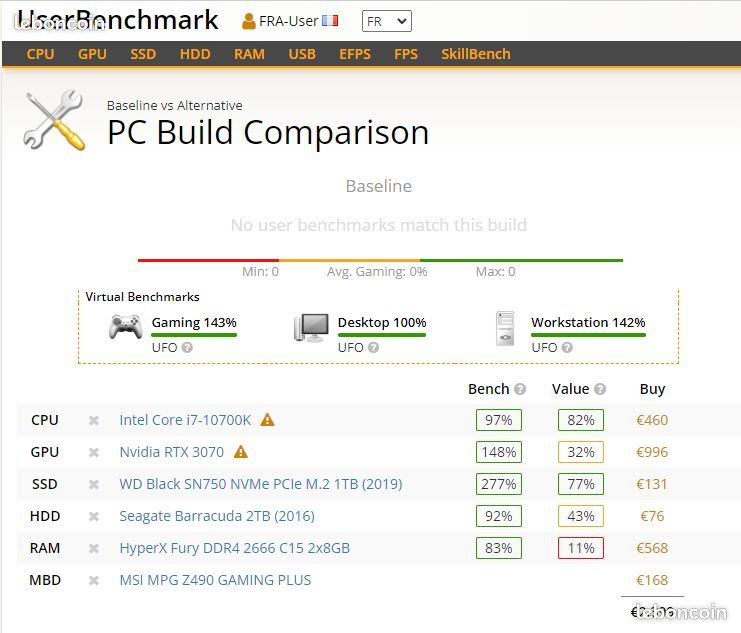Viewport: 741px width, 633px height.
Task: Open the RAM menu tab
Action: [x=250, y=54]
